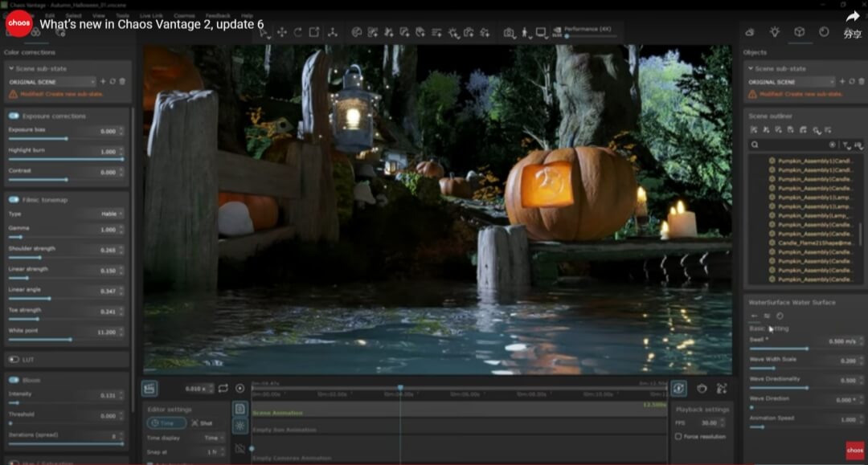The height and width of the screenshot is (465, 868).
Task: Open the camera snapshot toolbar icon
Action: 509,33
